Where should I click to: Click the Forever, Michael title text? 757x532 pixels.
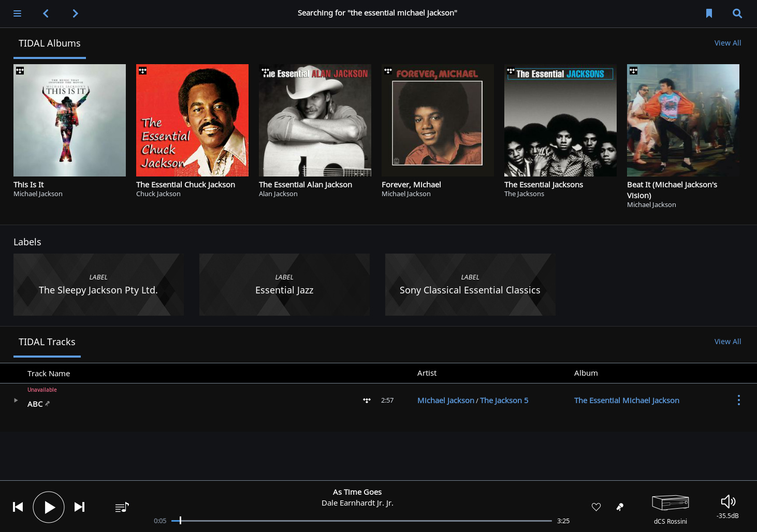point(411,185)
